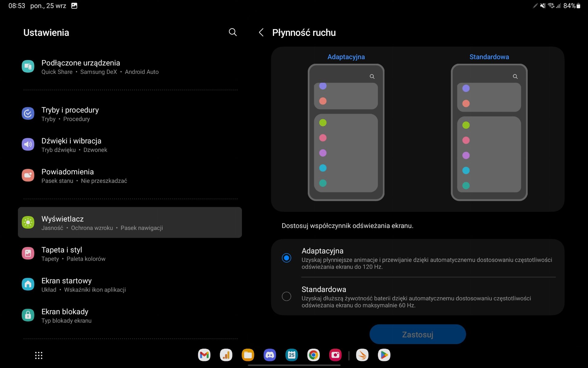The height and width of the screenshot is (368, 588).
Task: Click the Wyświetlacz brightness icon
Action: point(28,222)
